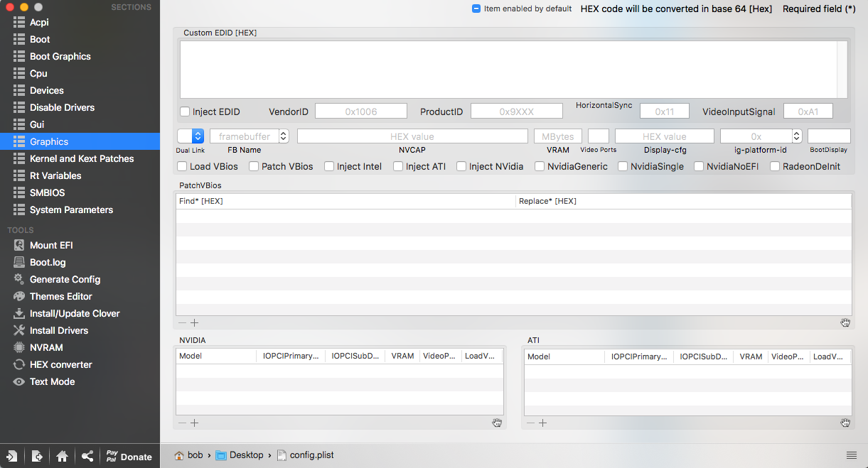868x468 pixels.
Task: Select Boot Graphics in sidebar
Action: tap(60, 56)
